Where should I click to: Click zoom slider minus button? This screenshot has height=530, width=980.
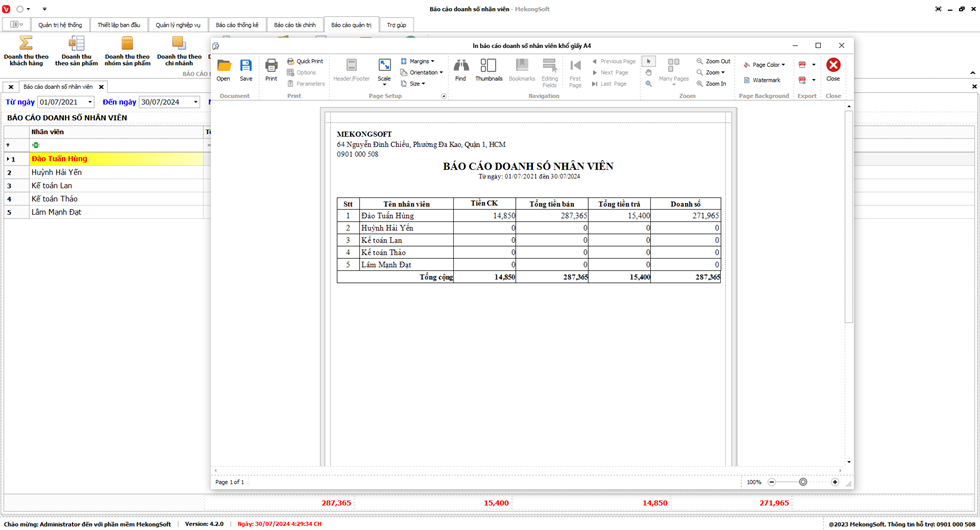point(772,482)
